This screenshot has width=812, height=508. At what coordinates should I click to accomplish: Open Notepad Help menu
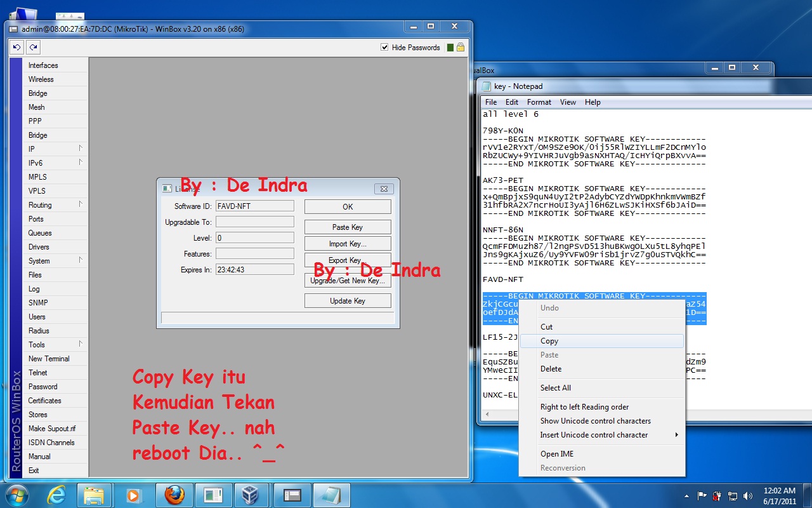click(x=593, y=102)
